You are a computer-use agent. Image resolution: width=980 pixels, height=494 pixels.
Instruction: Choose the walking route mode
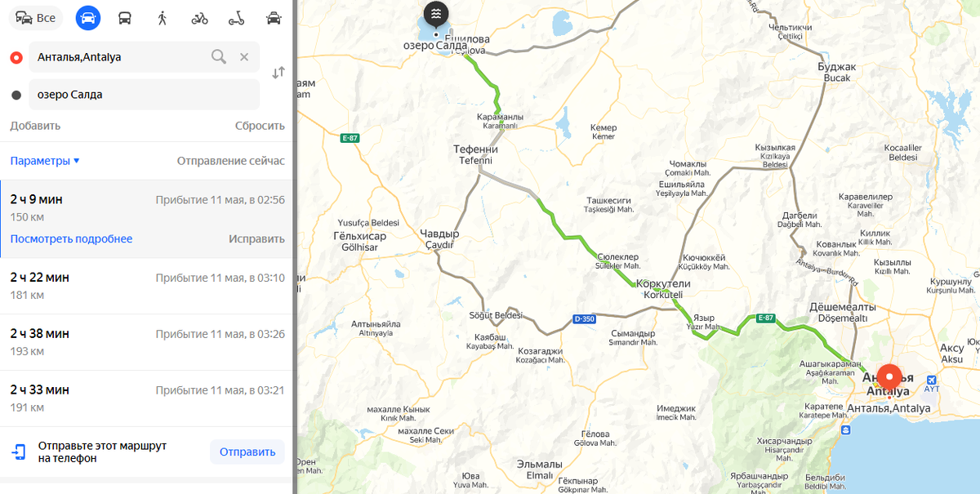tap(163, 18)
